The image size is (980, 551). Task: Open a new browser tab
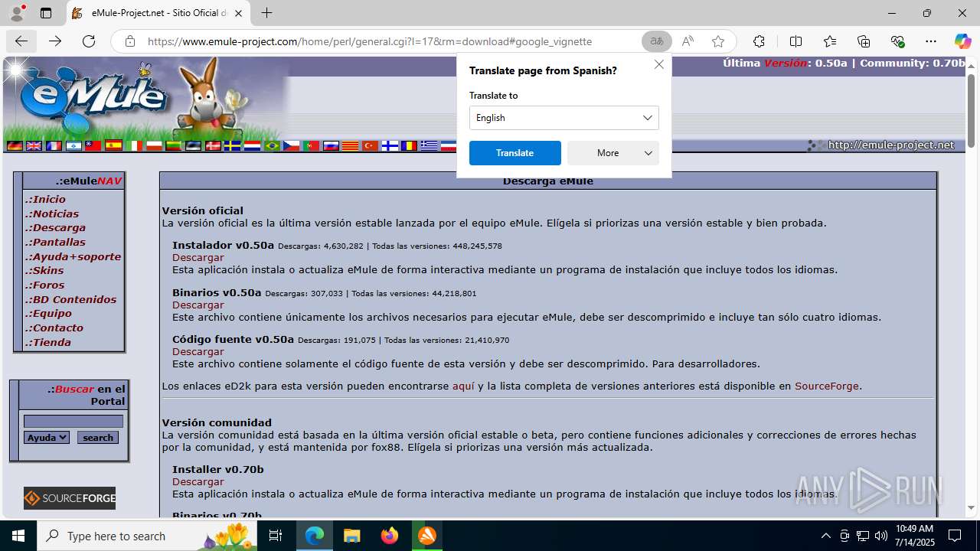266,13
